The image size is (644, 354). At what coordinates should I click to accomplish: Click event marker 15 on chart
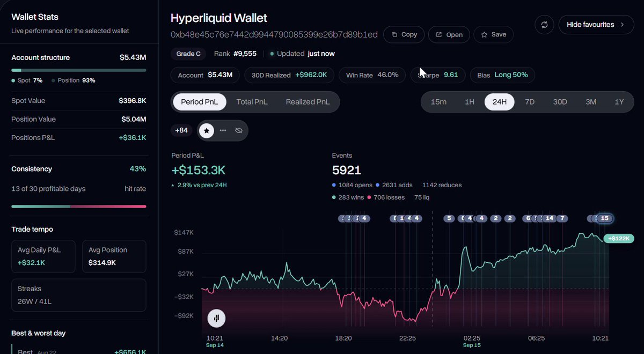(x=605, y=218)
